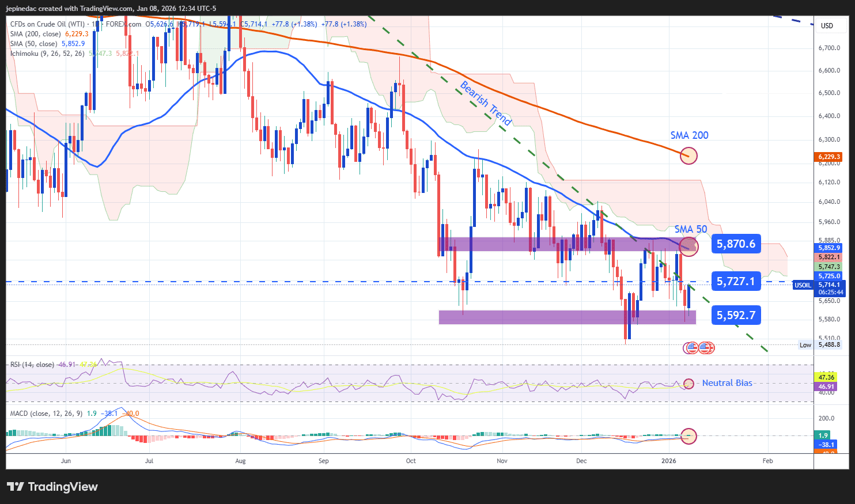
Task: Open the SMA (200, close) indicator legend
Action: [35, 34]
